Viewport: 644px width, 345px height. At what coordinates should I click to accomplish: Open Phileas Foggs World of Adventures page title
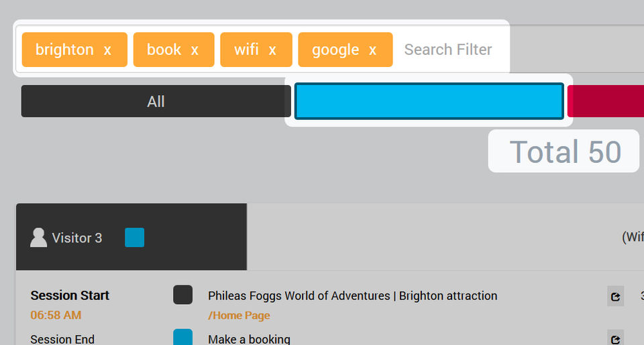[x=352, y=295]
